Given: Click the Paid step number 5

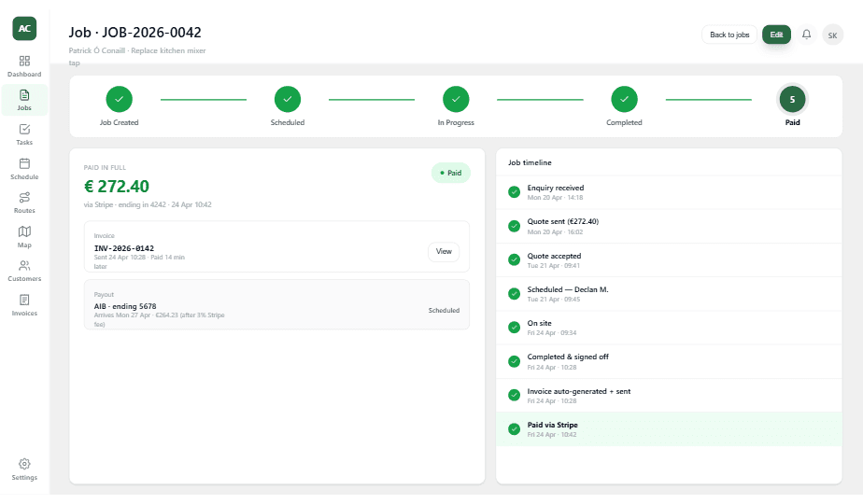Looking at the screenshot, I should (x=793, y=100).
